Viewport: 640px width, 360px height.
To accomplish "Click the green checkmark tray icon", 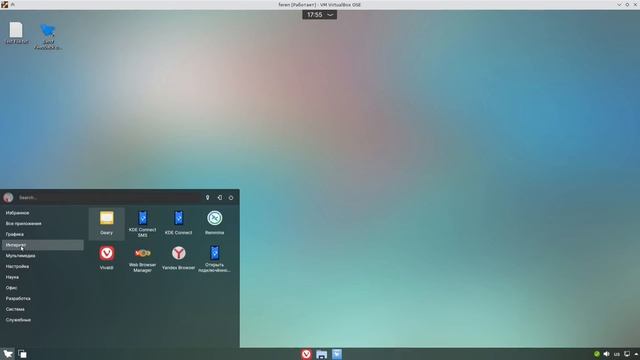I will tap(597, 354).
